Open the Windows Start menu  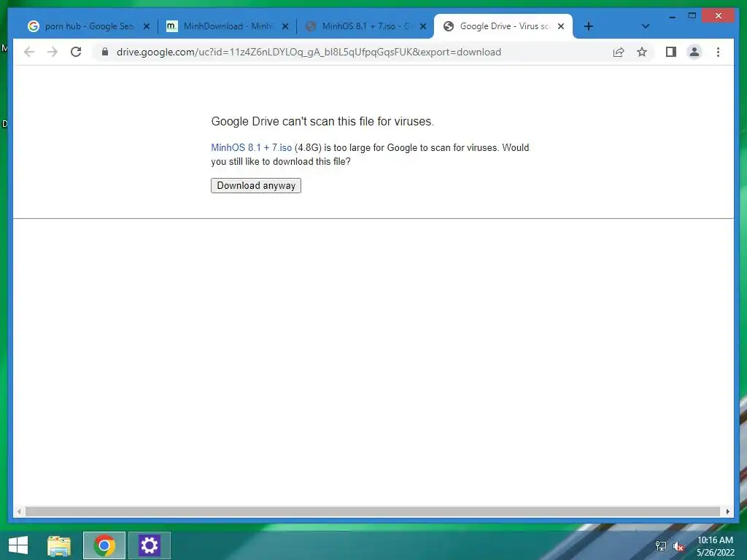18,545
